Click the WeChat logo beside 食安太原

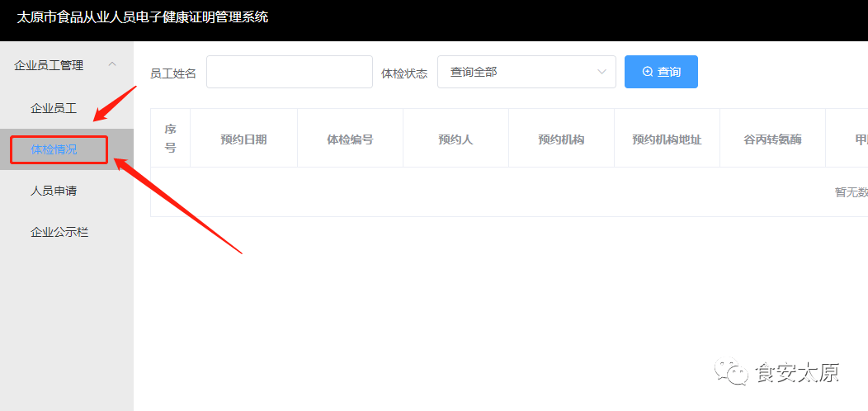[731, 373]
